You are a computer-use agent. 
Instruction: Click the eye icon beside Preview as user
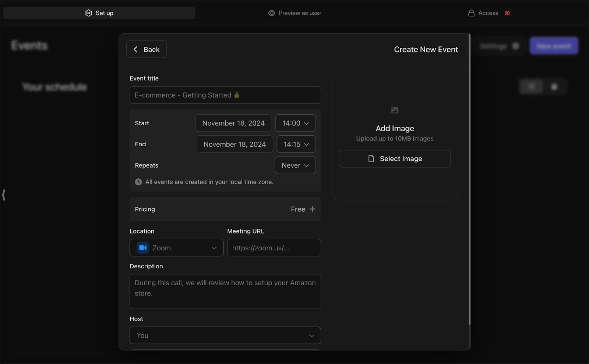(x=272, y=13)
